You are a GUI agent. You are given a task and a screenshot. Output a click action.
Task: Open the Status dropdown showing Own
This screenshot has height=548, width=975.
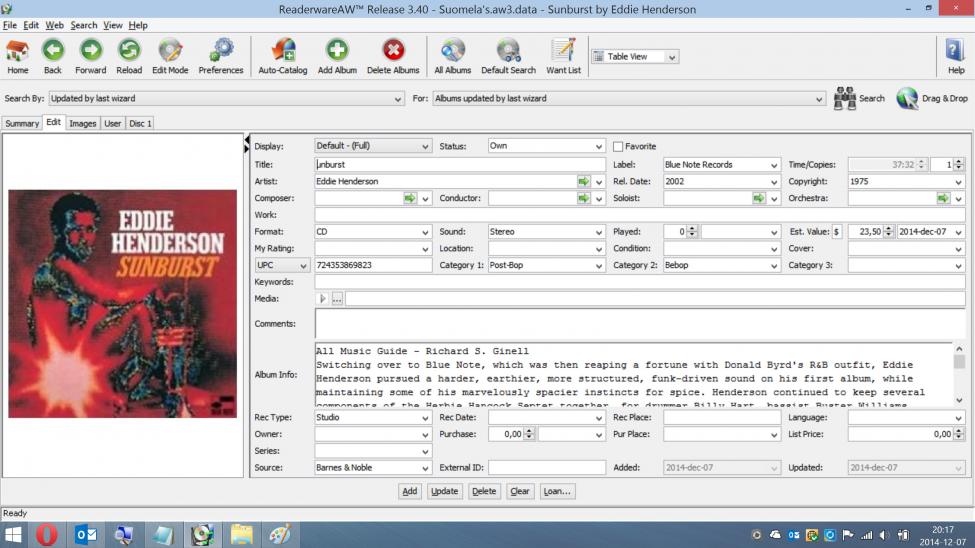coord(599,146)
